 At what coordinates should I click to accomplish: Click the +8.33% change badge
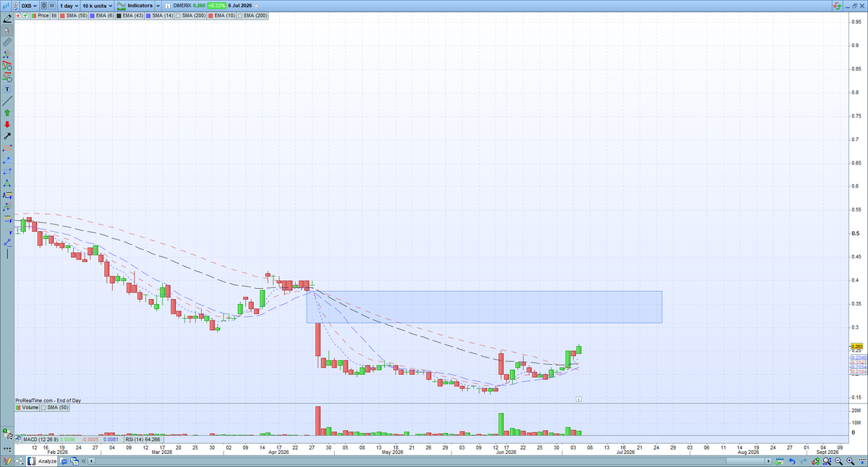pyautogui.click(x=216, y=6)
